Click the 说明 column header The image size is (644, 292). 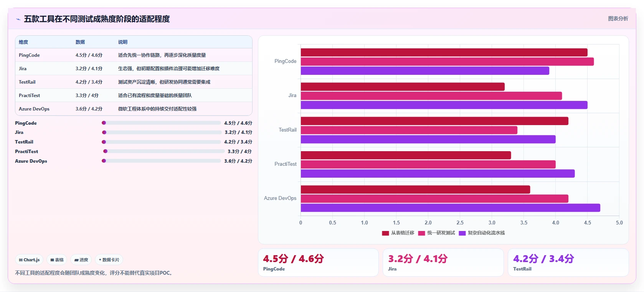pyautogui.click(x=123, y=42)
